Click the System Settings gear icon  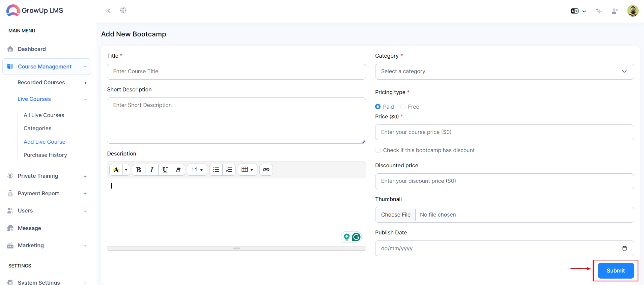click(x=10, y=282)
